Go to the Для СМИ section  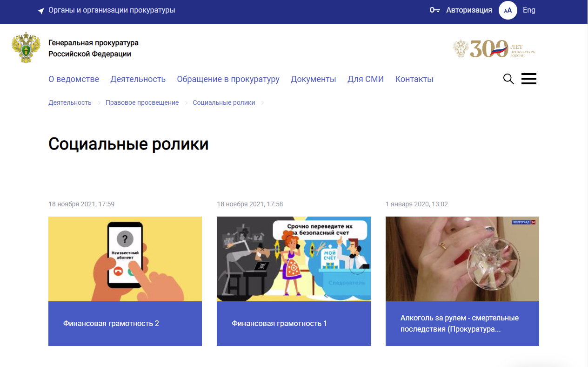pos(365,79)
